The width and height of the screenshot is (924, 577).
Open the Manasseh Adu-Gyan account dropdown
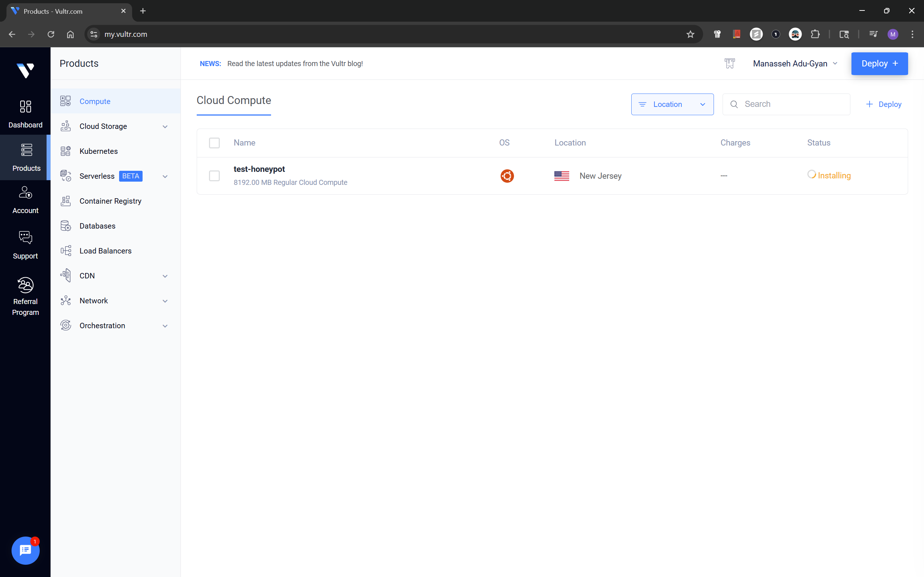795,63
